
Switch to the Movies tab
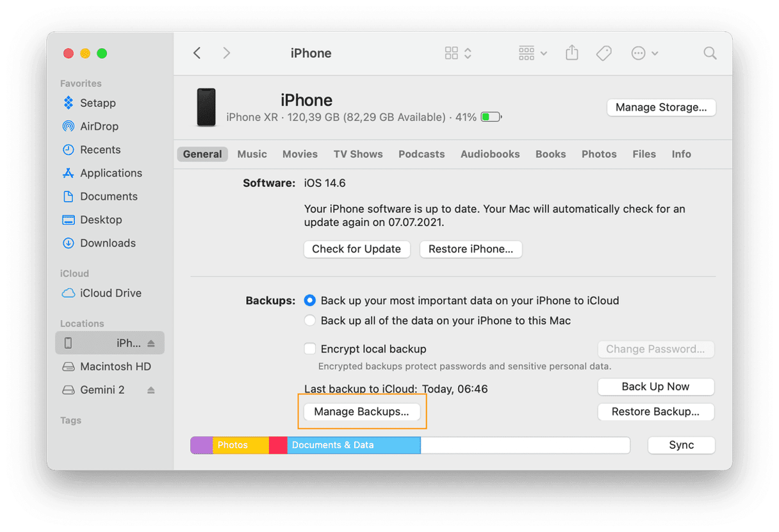pyautogui.click(x=300, y=154)
